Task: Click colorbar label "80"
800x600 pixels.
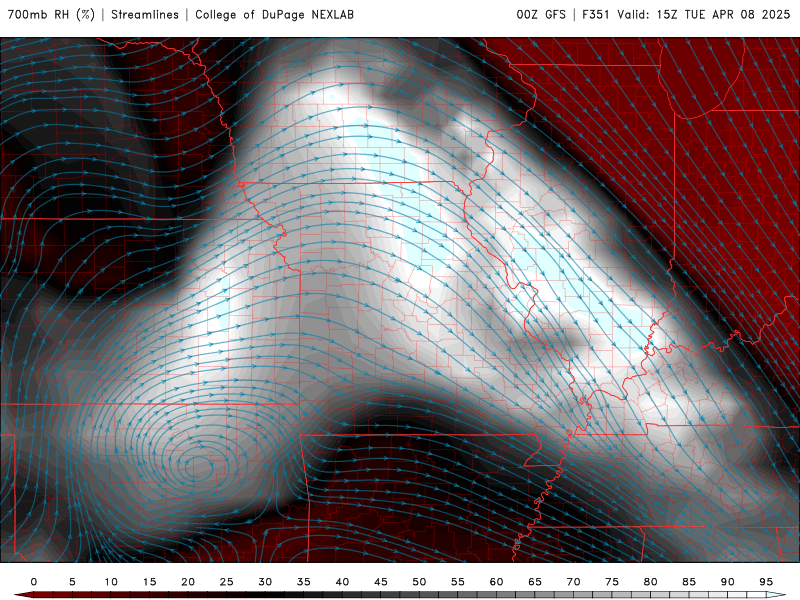Action: 651,582
